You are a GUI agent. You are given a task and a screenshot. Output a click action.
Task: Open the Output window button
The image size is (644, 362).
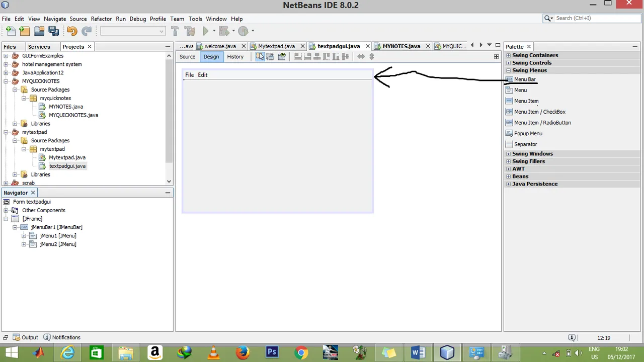(x=26, y=337)
